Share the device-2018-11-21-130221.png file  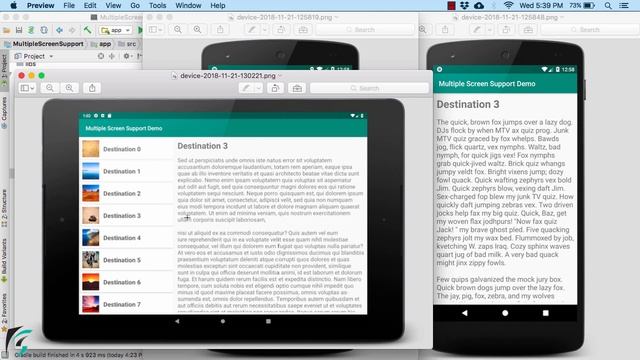tap(92, 88)
